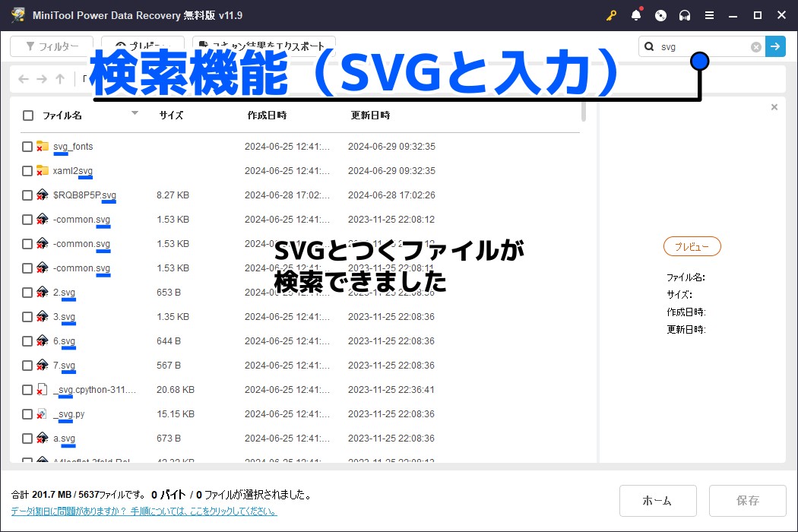Enable the select-all checkbox in the header
This screenshot has height=532, width=798.
27,115
